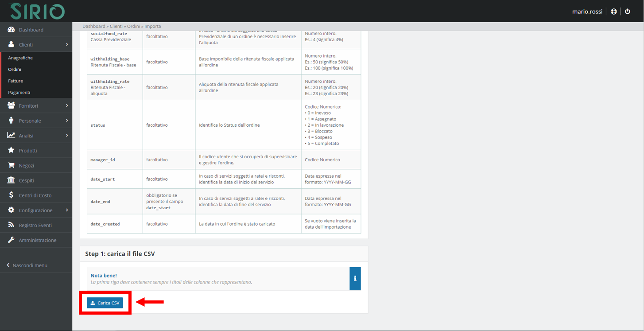Screen dimensions: 644x331
Task: Click the blue info icon in note box
Action: [355, 279]
